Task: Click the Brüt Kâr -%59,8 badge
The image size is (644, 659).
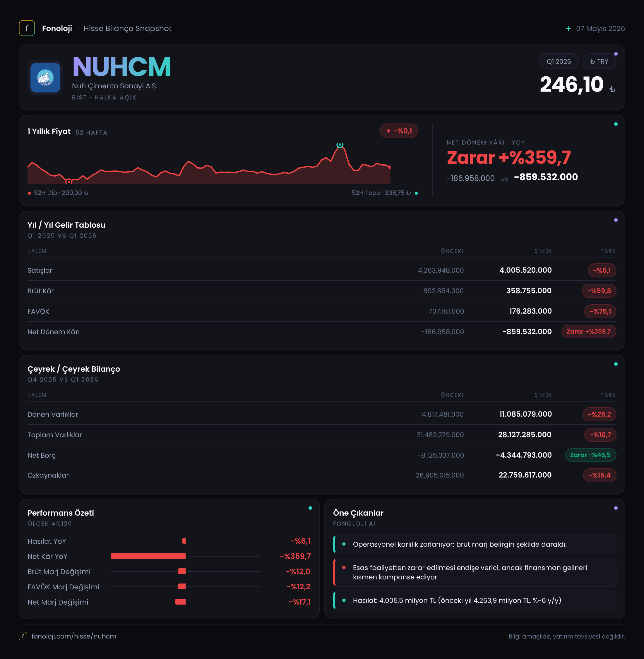Action: [599, 291]
